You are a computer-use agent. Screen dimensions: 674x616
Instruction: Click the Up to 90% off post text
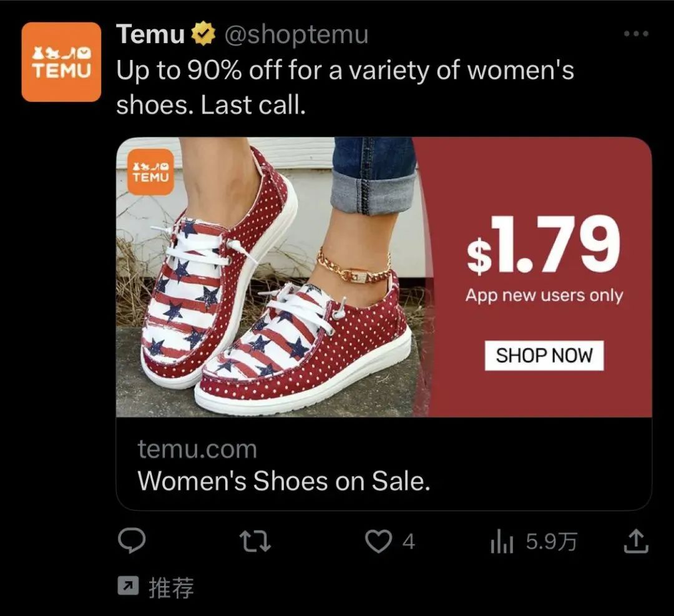(345, 88)
